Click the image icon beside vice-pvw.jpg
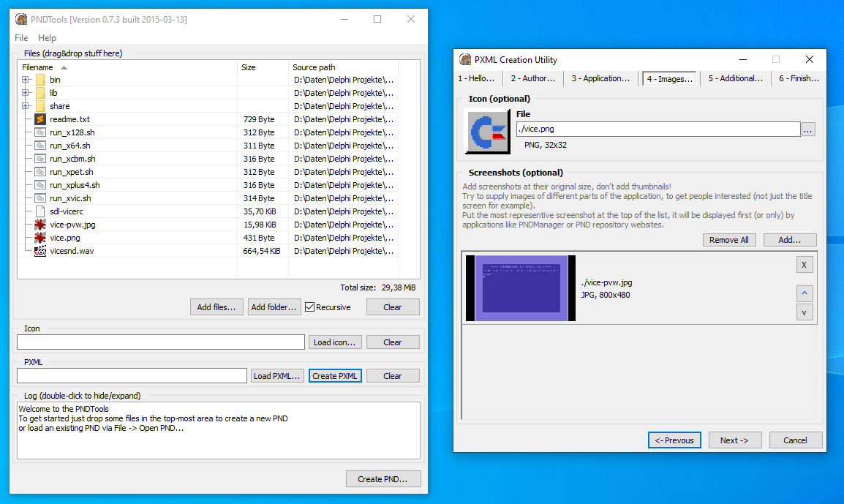 [x=42, y=225]
